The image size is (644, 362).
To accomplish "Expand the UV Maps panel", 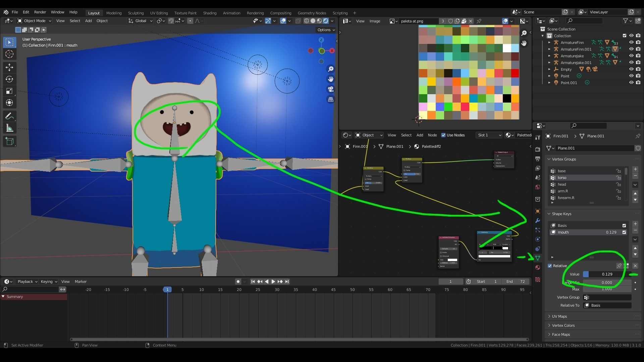I will click(559, 316).
